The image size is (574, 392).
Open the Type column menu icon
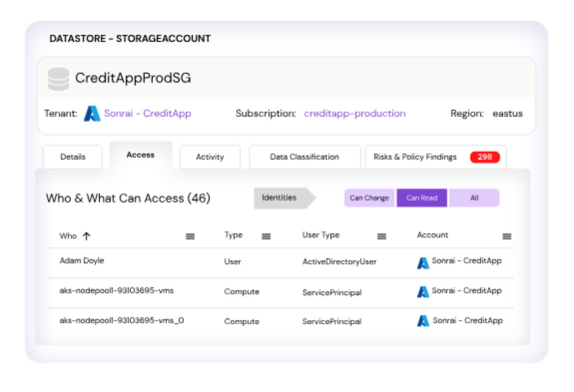(266, 236)
